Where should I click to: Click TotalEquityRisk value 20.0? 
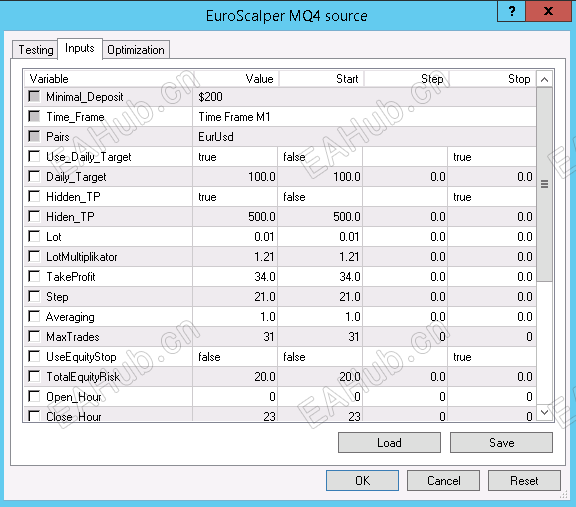click(x=235, y=377)
